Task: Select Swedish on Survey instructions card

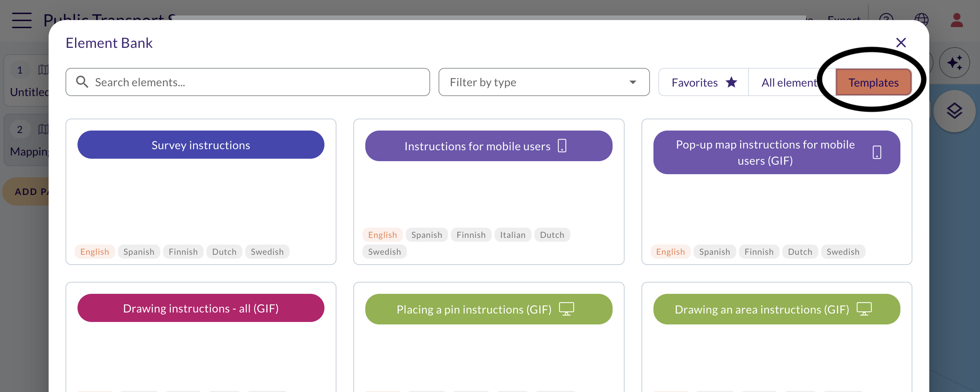Action: point(267,252)
